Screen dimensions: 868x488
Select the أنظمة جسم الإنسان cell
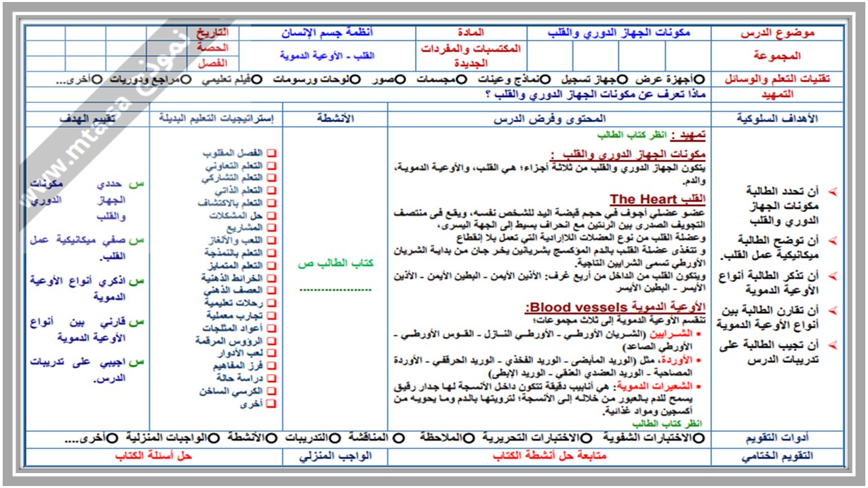point(327,33)
